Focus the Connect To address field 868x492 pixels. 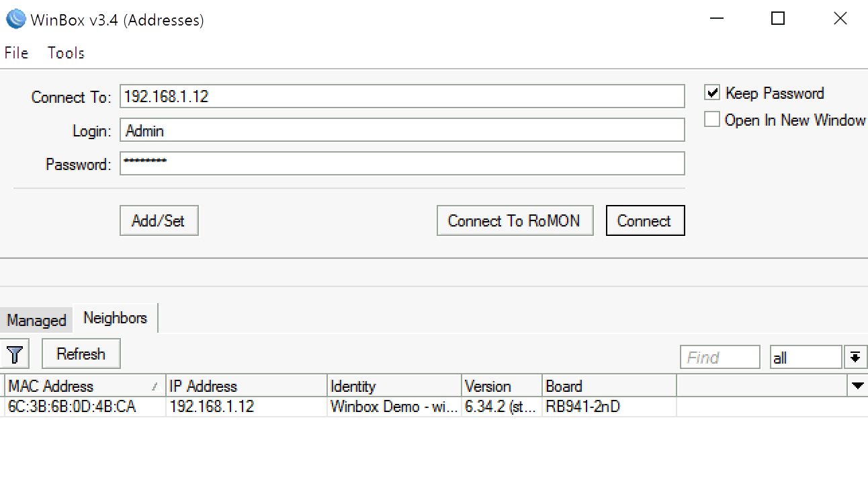tap(402, 96)
